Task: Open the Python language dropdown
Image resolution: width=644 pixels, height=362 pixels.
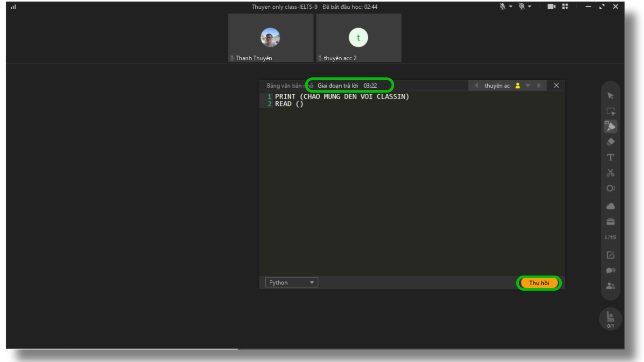Action: tap(291, 283)
